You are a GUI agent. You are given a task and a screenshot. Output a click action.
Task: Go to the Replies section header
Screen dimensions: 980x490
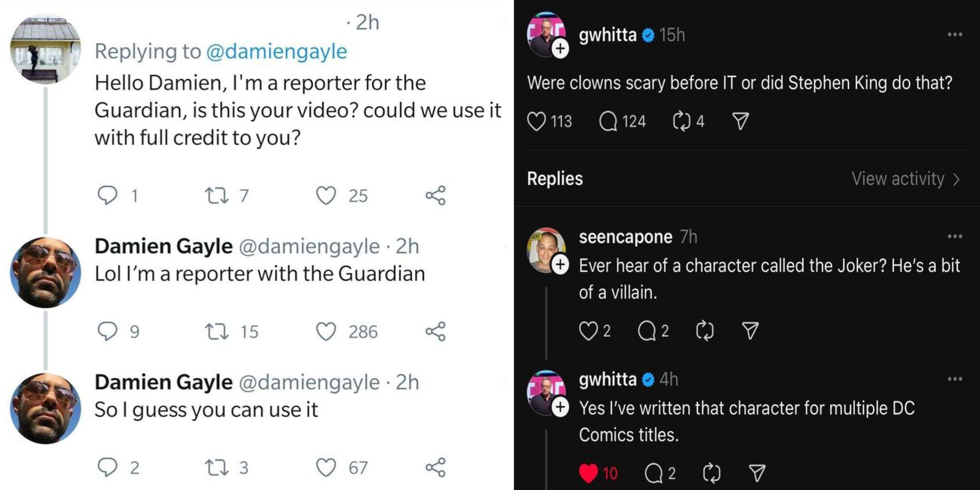[556, 179]
